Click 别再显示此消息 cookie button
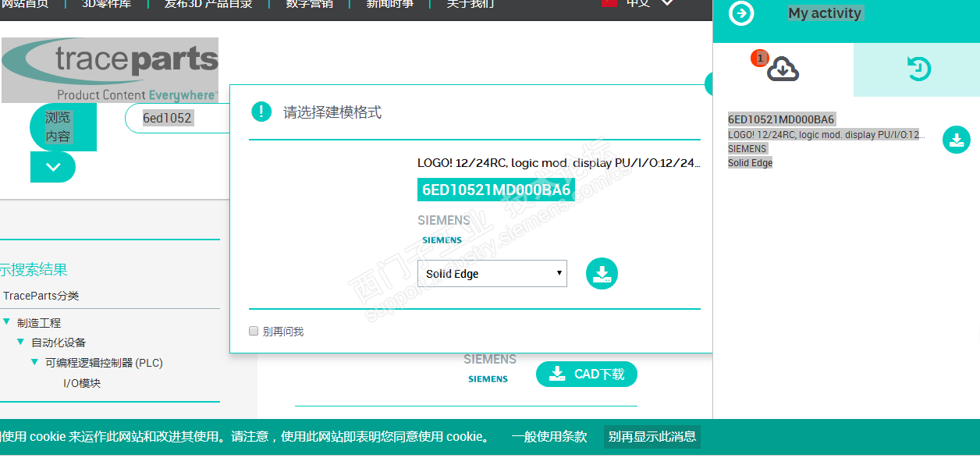980x458 pixels. (652, 436)
